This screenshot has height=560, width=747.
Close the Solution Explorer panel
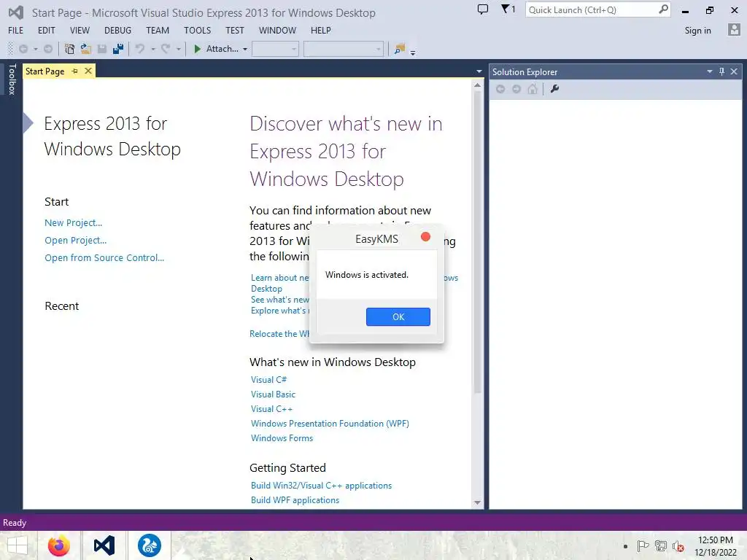(x=734, y=71)
